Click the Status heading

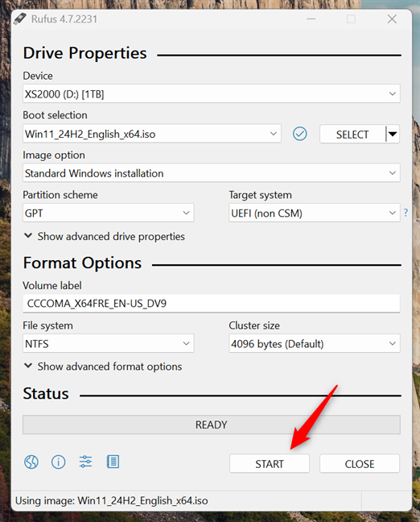(x=46, y=393)
